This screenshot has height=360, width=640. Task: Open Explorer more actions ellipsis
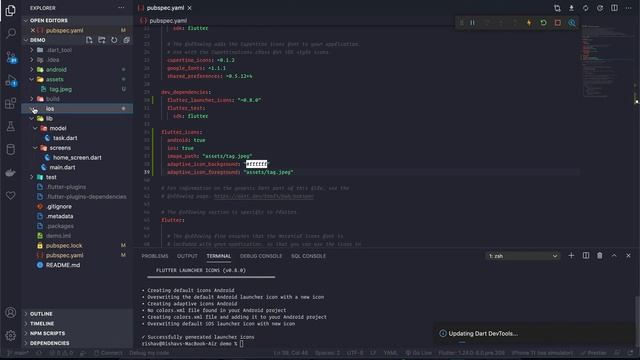121,8
